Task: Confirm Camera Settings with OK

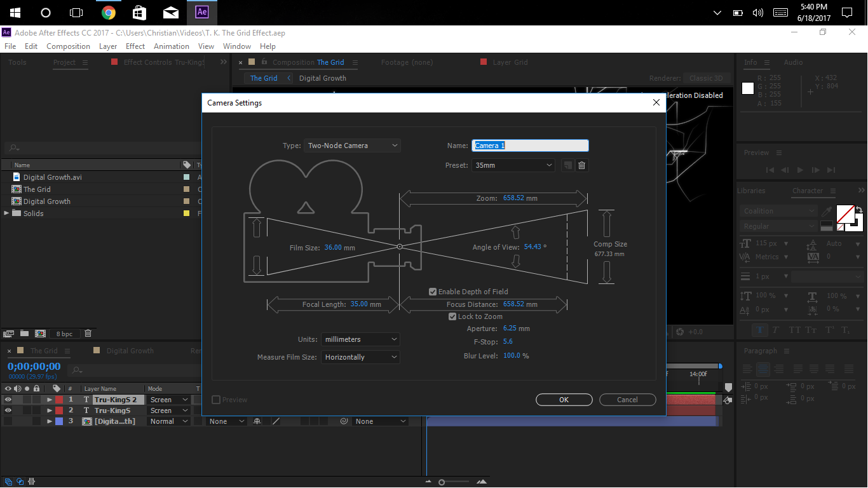Action: pos(564,400)
